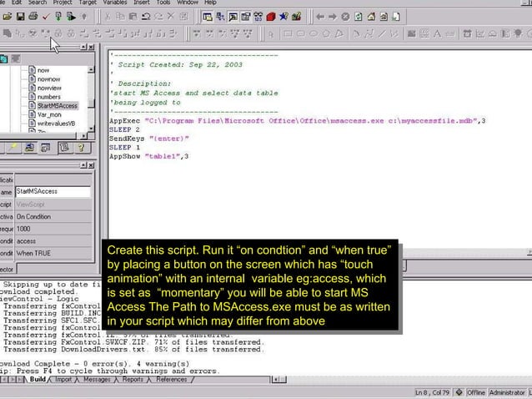Click the Save icon in the toolbar
Image resolution: width=532 pixels, height=399 pixels.
(18, 16)
